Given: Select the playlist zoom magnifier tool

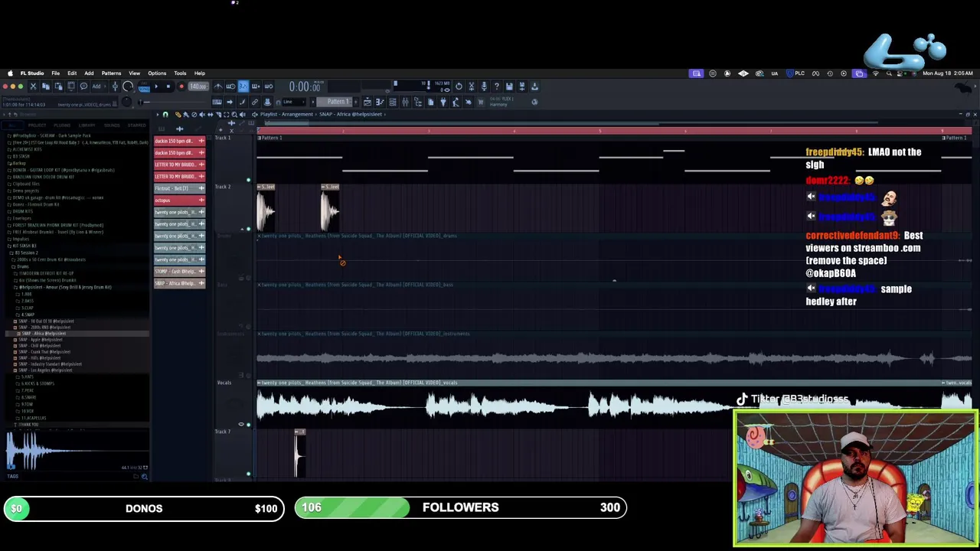Looking at the screenshot, I should (234, 115).
